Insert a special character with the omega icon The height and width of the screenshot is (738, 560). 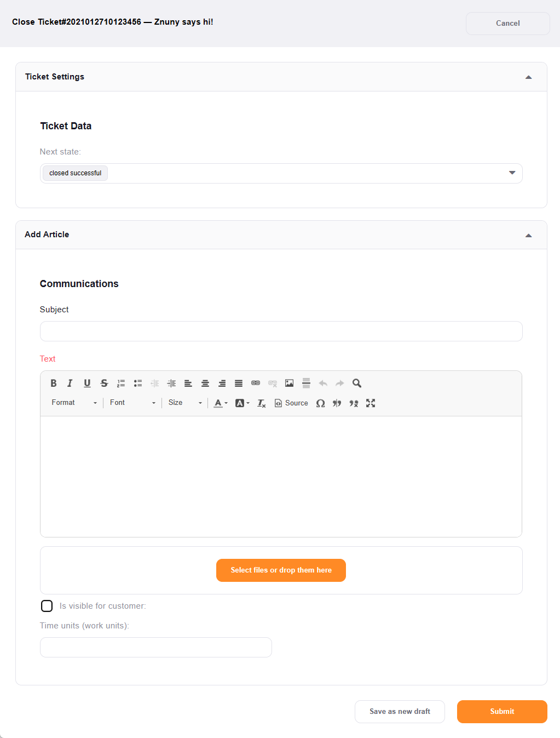click(321, 403)
